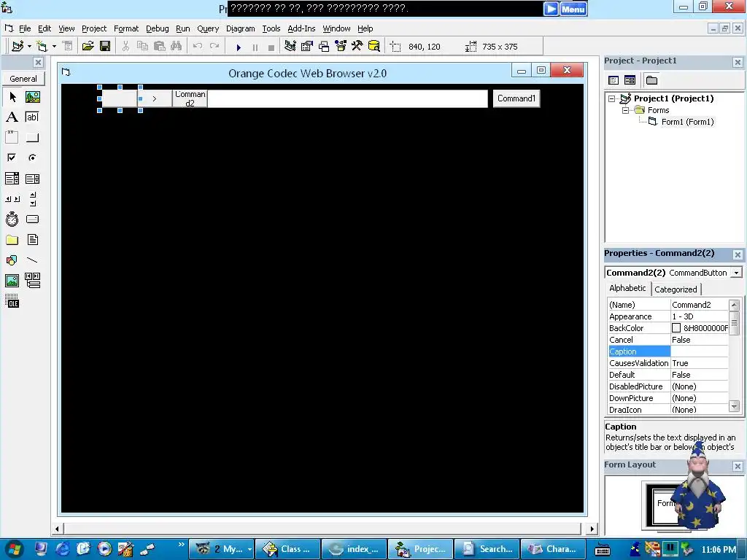Select the Pointer tool in toolbox

click(12, 97)
